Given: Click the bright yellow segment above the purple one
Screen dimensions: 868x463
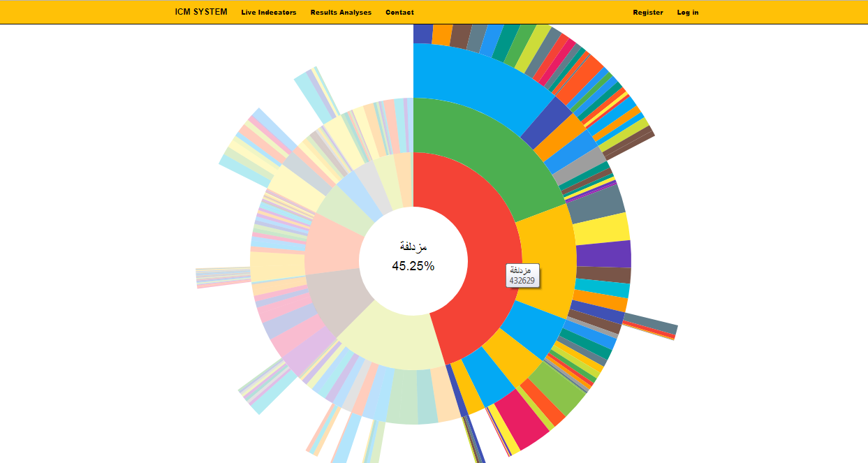Looking at the screenshot, I should click(601, 229).
